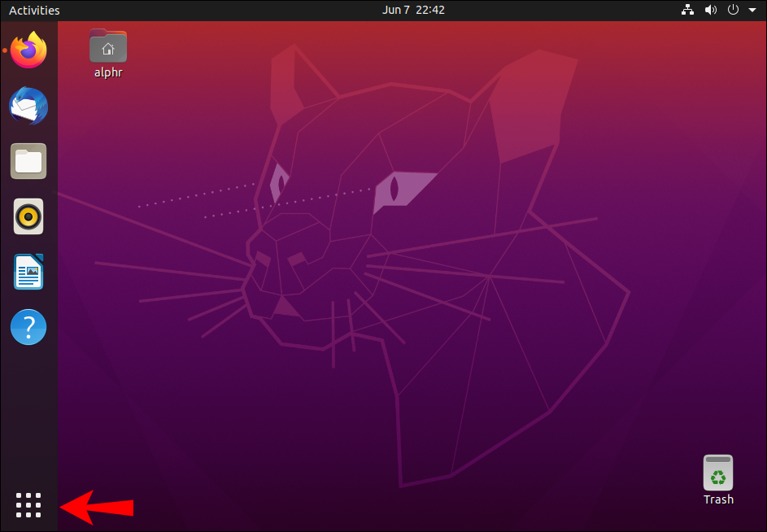Click the "alphr" folder label
The width and height of the screenshot is (767, 532).
click(108, 72)
